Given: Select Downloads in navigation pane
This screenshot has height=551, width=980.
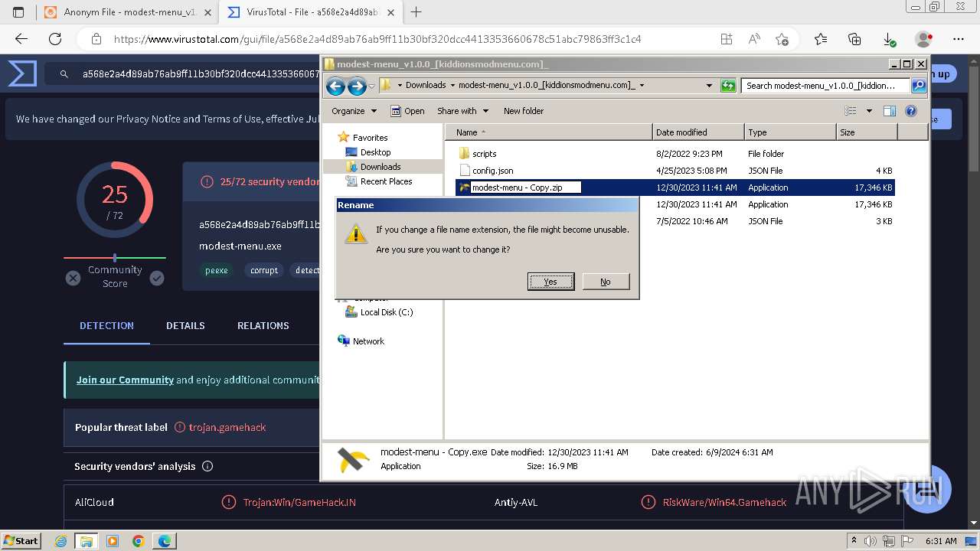Looking at the screenshot, I should pyautogui.click(x=381, y=167).
